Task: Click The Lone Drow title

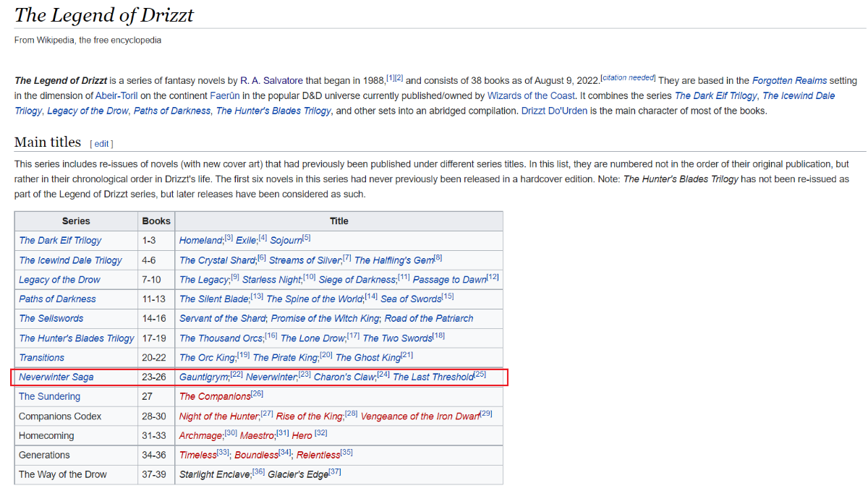Action: tap(313, 338)
